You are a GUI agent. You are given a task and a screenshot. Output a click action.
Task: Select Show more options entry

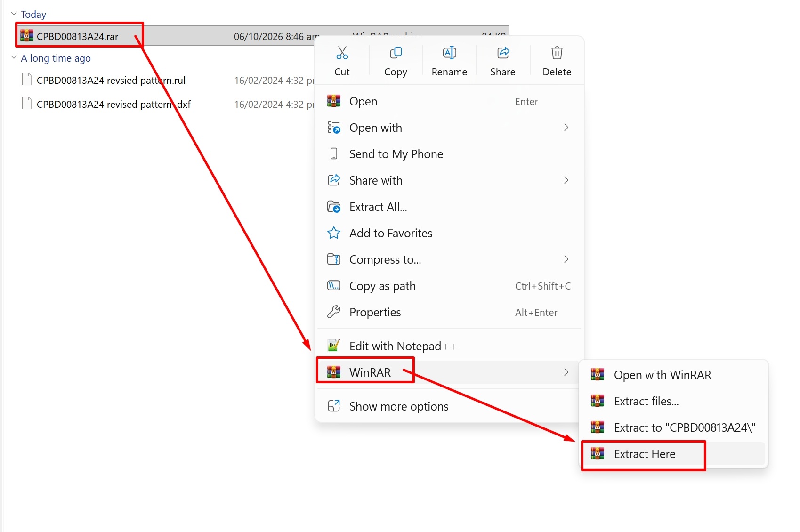point(449,406)
